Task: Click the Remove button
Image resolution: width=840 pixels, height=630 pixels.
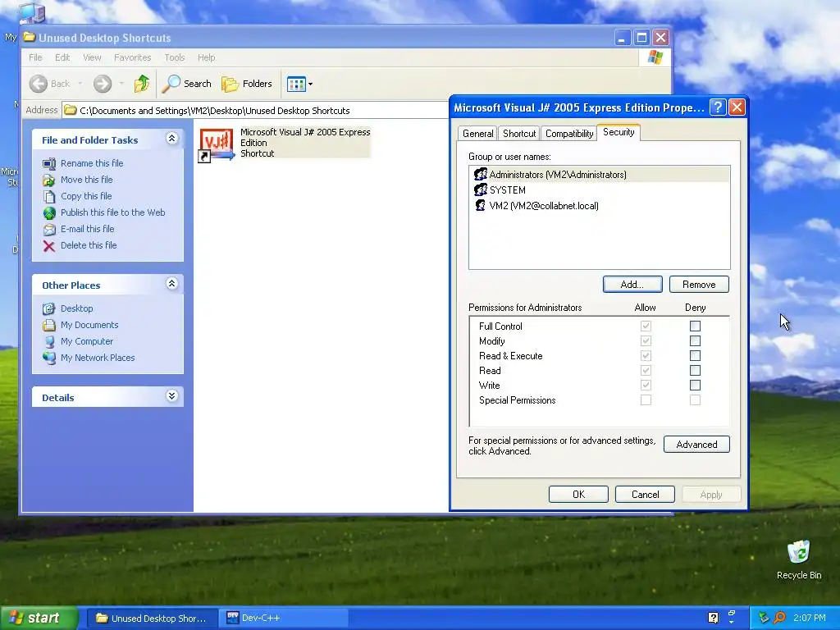Action: pos(699,285)
